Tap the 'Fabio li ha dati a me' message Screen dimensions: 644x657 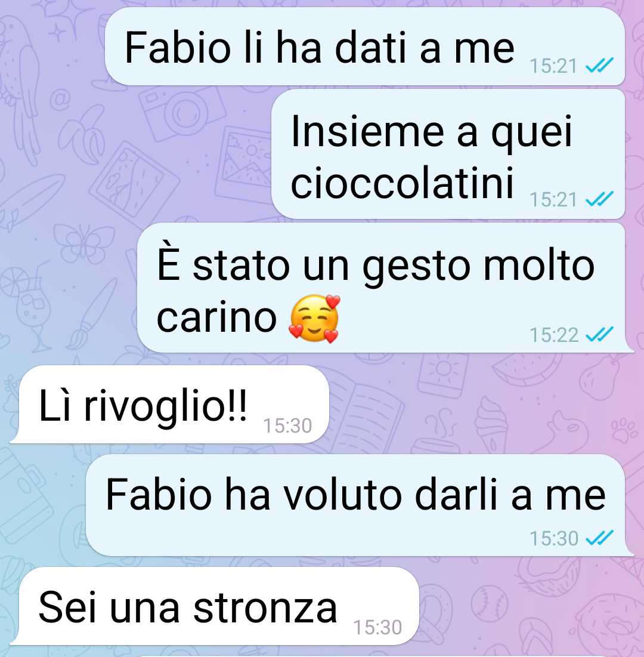pyautogui.click(x=365, y=46)
